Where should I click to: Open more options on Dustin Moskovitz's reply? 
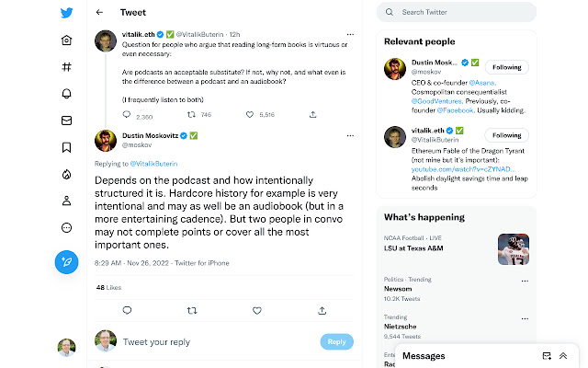(350, 135)
